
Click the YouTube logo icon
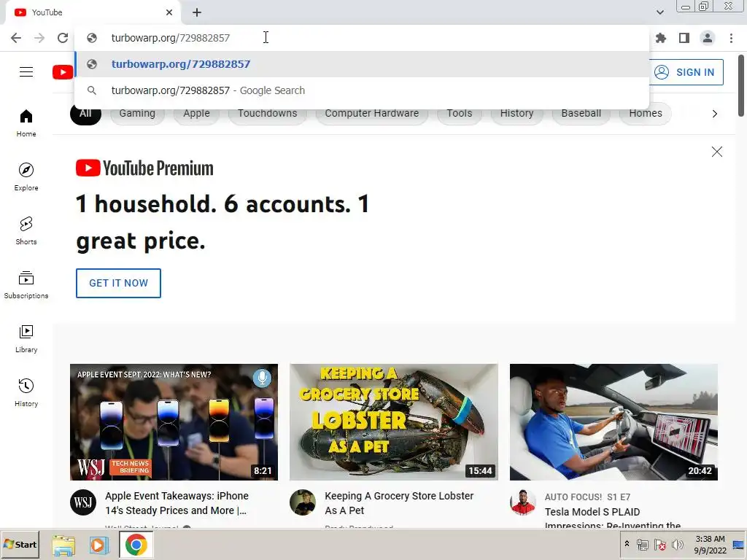pyautogui.click(x=63, y=72)
